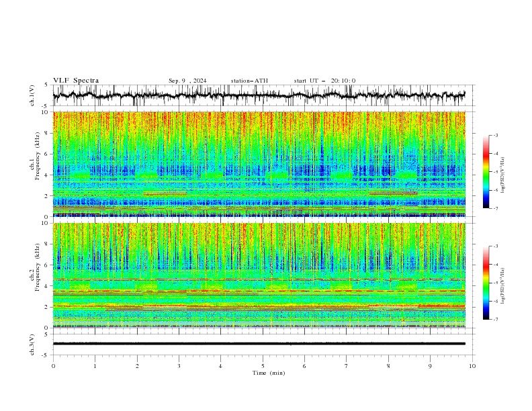Click the ch.1 colorbar 'log(PSD)(V²/Hz)' label
The image size is (532, 411).
click(x=503, y=175)
